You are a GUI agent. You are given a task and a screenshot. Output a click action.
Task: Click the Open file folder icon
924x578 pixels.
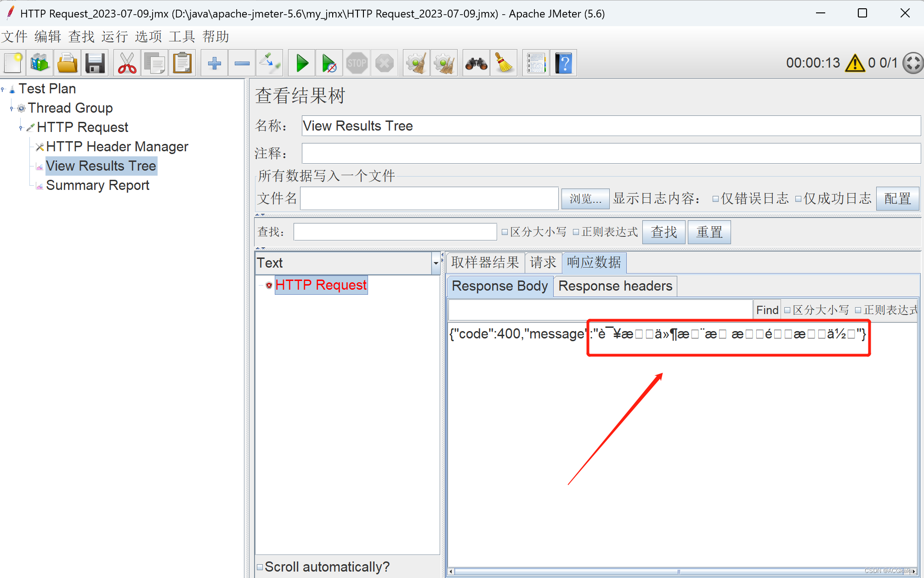pyautogui.click(x=68, y=63)
